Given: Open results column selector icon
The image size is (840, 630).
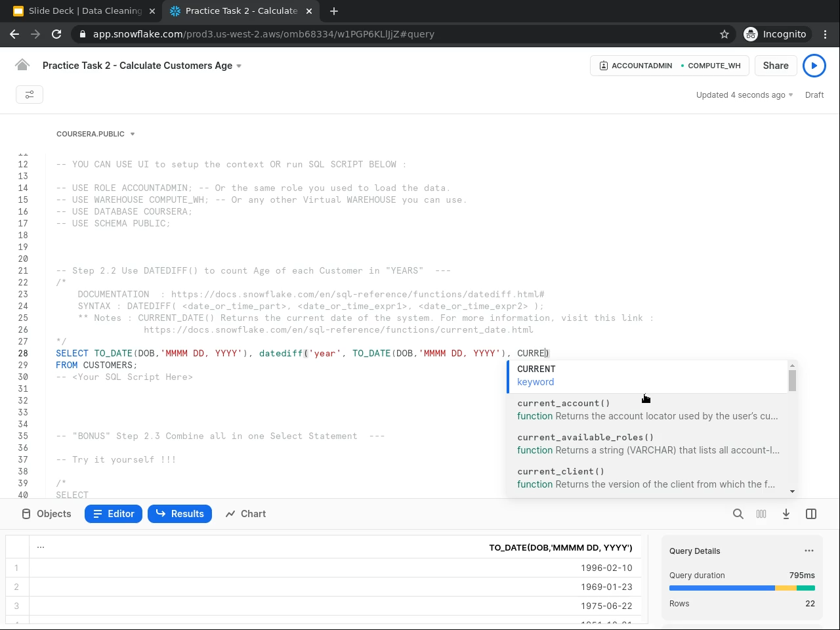Looking at the screenshot, I should pos(761,514).
